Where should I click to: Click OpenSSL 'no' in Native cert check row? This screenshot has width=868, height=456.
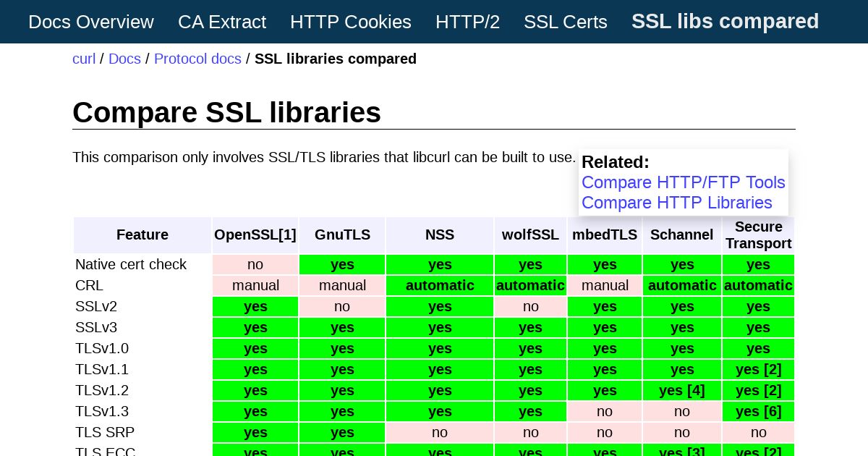[x=255, y=264]
